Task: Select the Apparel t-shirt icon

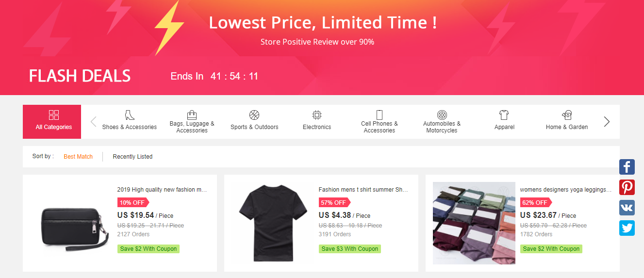Action: tap(504, 115)
